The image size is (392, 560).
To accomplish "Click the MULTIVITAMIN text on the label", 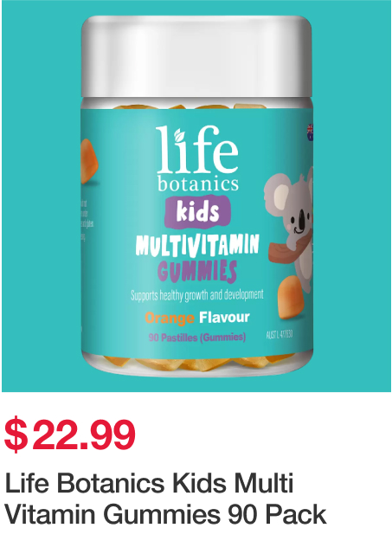I will tap(197, 246).
